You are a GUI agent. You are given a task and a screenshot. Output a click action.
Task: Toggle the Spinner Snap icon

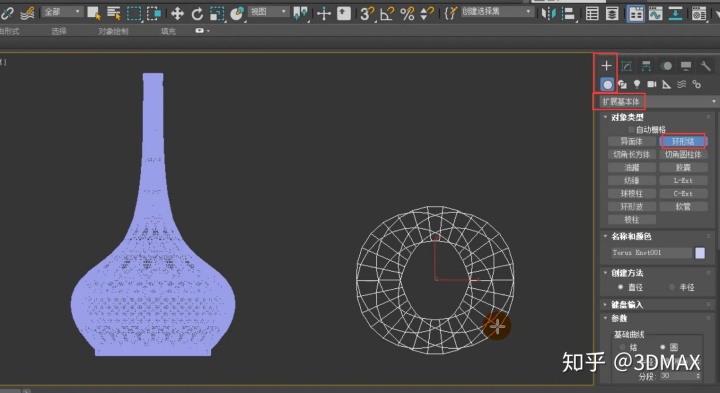(x=427, y=14)
